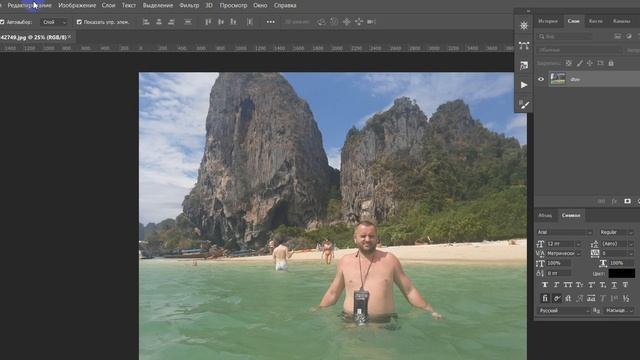Toggle adjustment layer filter icon
This screenshot has height=360, width=640.
point(629,36)
